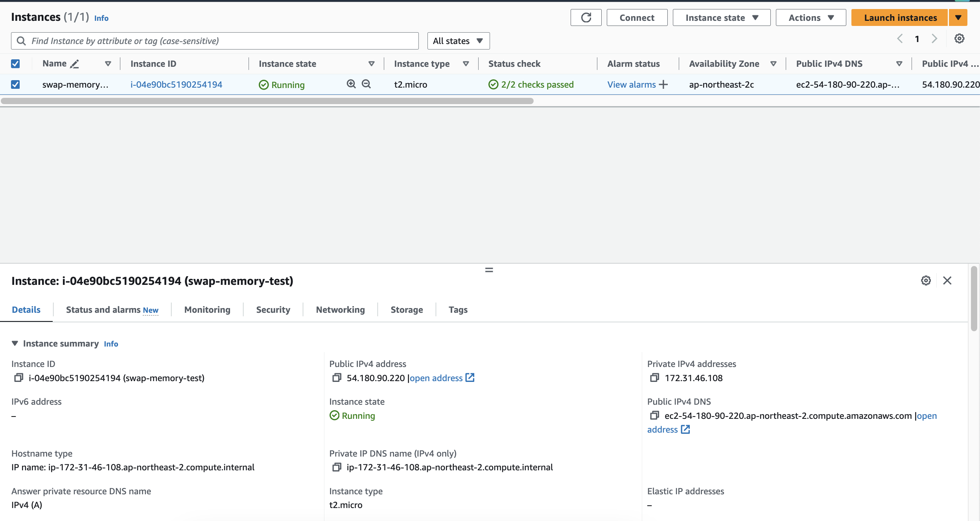Click the edit pencil beside Name column

coord(74,64)
